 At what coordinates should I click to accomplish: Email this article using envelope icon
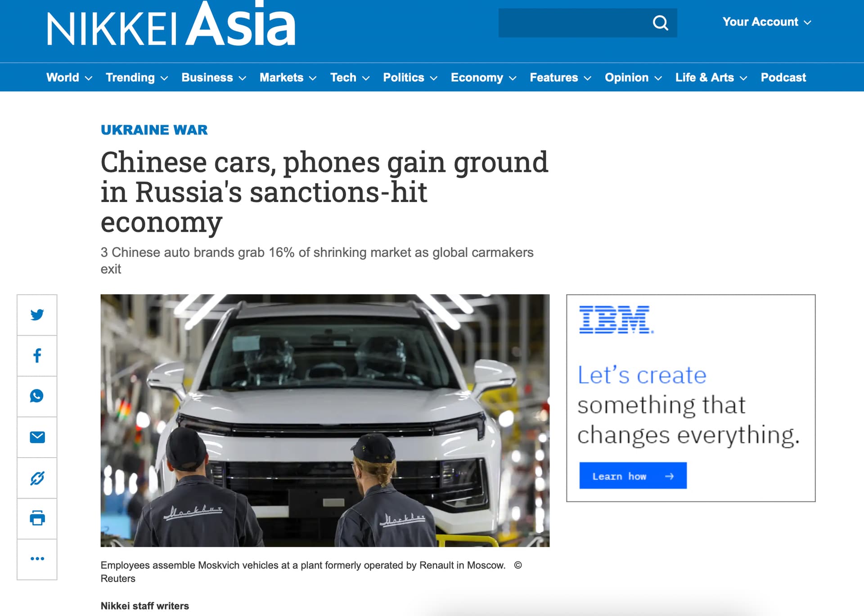37,437
